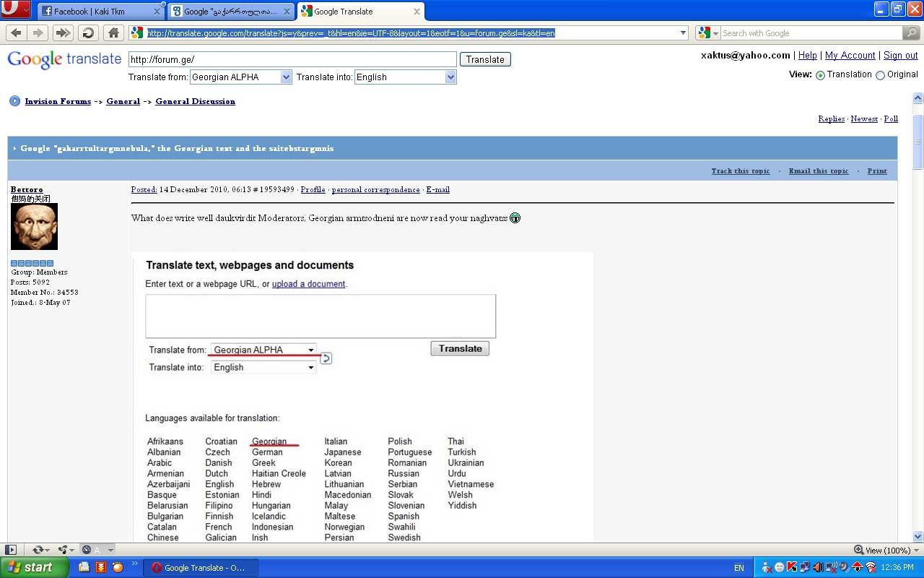
Task: Click the Poll link
Action: [891, 118]
